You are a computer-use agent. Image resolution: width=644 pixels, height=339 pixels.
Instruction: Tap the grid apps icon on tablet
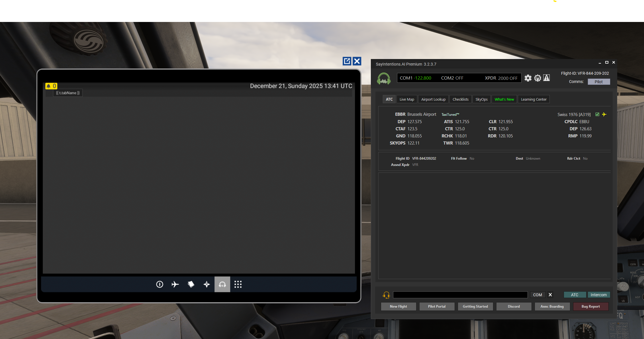238,284
